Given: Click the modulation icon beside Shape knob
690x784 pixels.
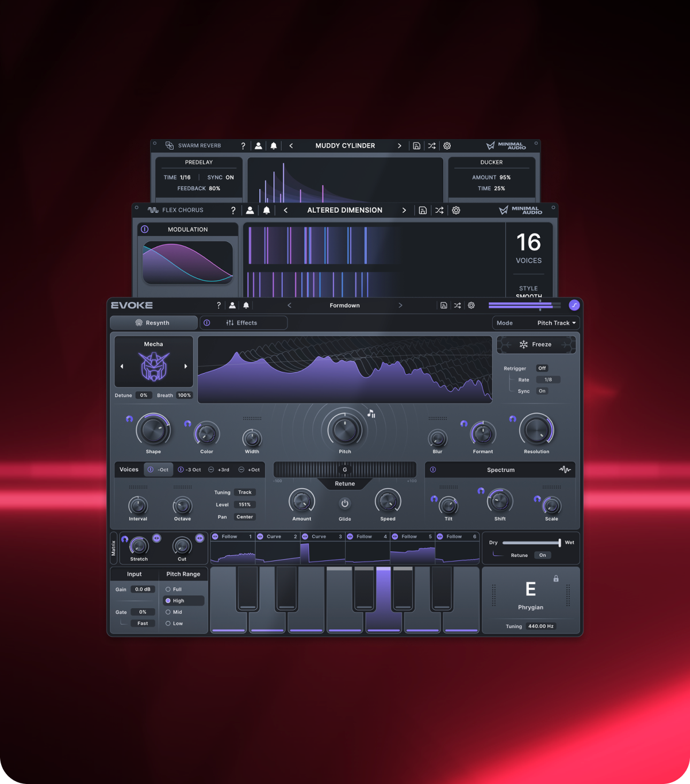Looking at the screenshot, I should pyautogui.click(x=129, y=419).
